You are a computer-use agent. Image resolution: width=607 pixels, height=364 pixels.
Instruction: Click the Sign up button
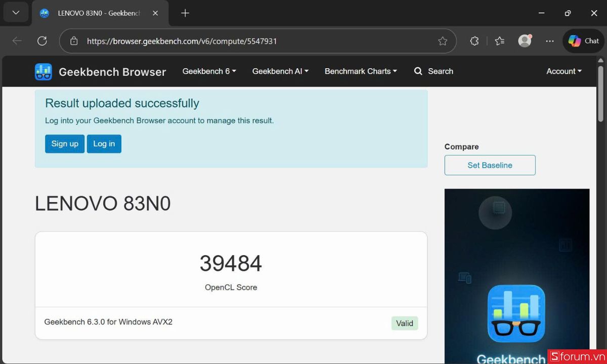65,144
